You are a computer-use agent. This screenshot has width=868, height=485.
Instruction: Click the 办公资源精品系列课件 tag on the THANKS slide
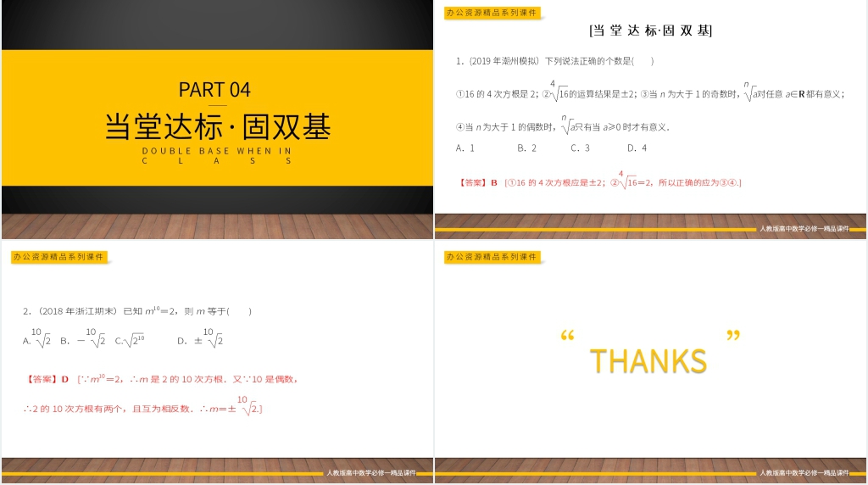coord(492,257)
